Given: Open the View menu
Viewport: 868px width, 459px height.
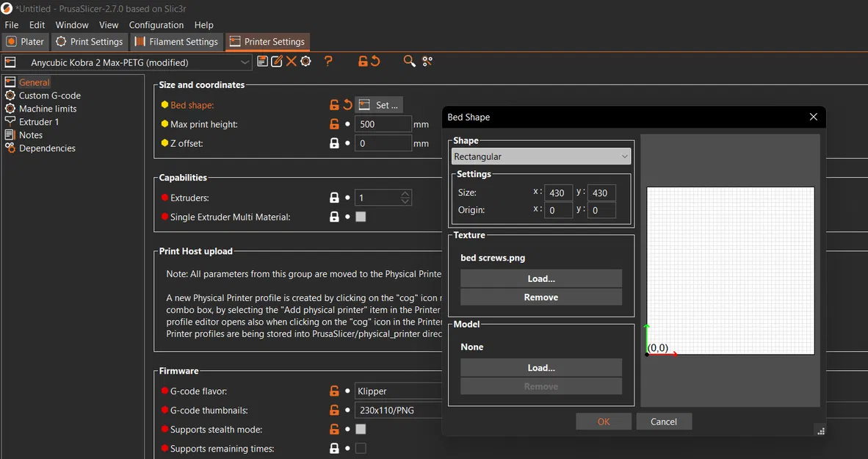Looking at the screenshot, I should [109, 25].
